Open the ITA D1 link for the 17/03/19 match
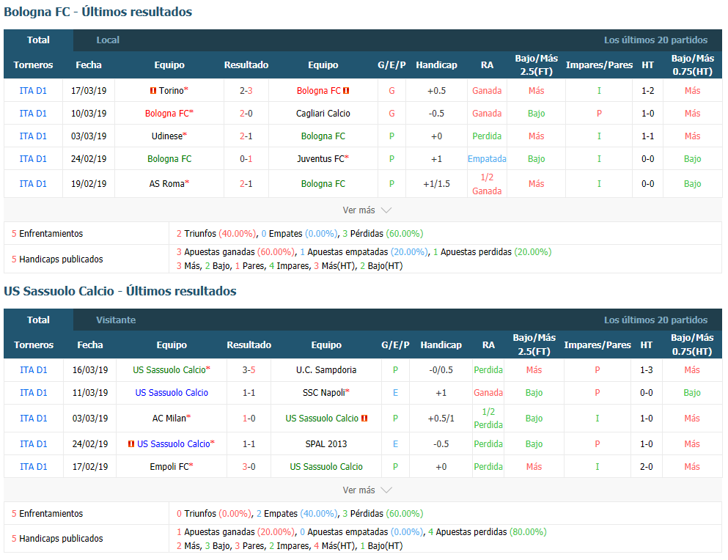The height and width of the screenshot is (560, 728). tap(33, 91)
